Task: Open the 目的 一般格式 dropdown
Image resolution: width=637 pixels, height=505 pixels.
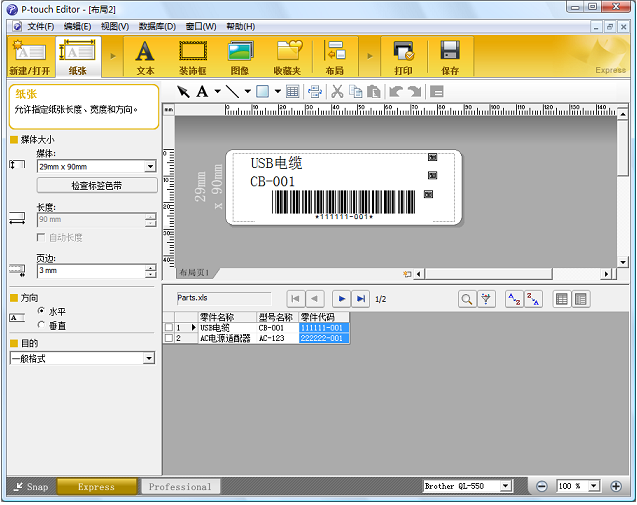Action: (148, 358)
